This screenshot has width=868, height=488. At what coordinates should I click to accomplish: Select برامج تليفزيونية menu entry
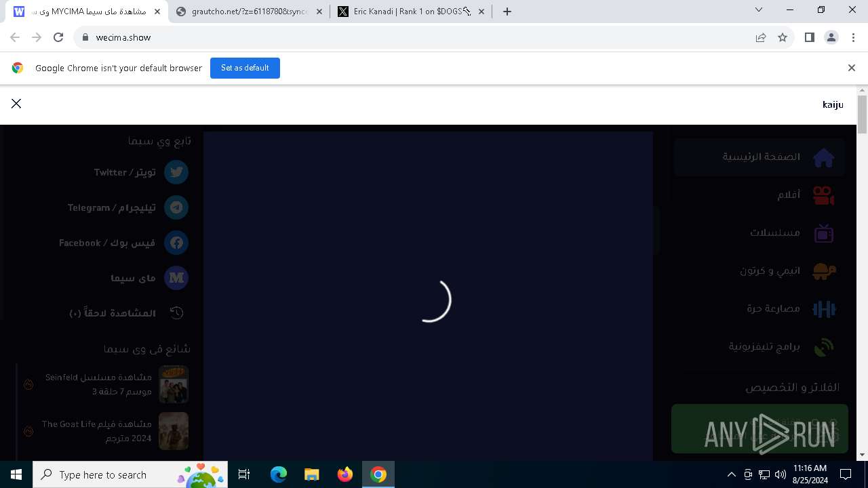pos(764,346)
